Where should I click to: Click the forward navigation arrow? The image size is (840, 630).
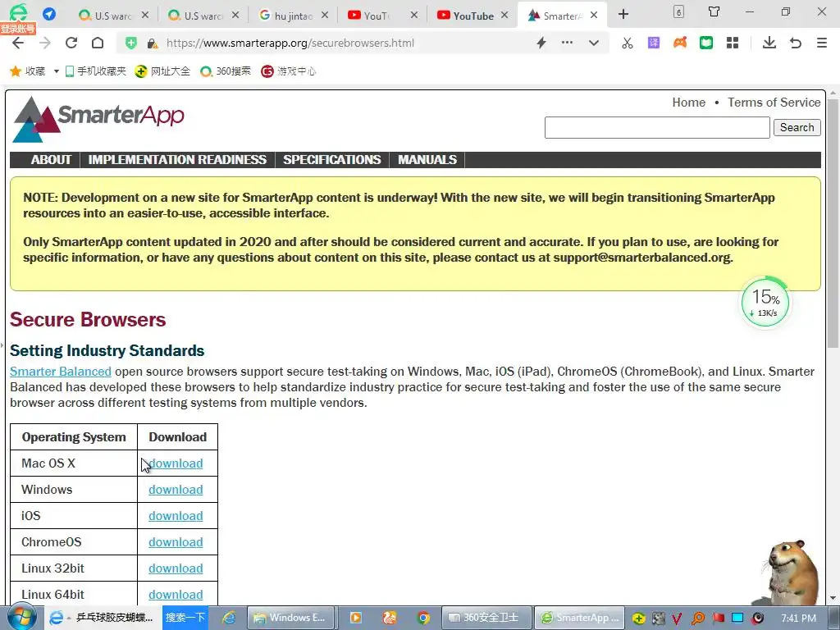[x=45, y=43]
